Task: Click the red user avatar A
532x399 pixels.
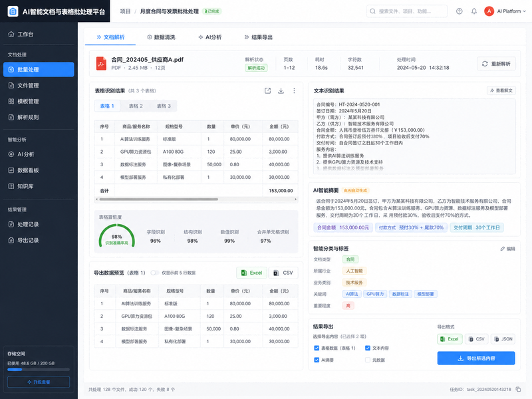Action: pos(489,11)
